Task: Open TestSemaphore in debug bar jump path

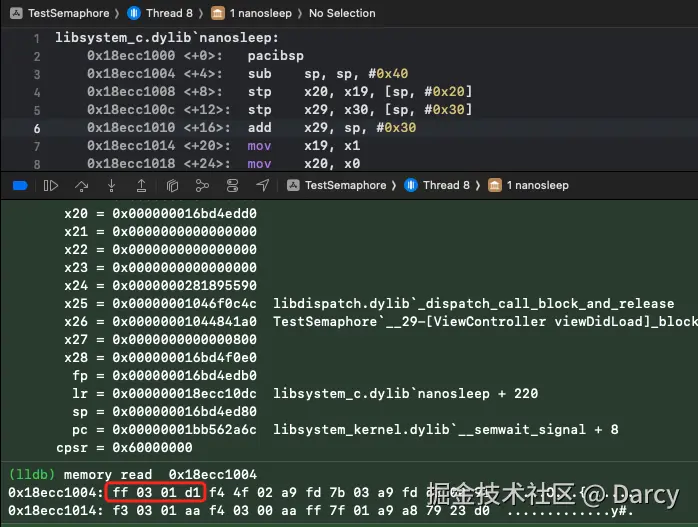Action: click(345, 185)
